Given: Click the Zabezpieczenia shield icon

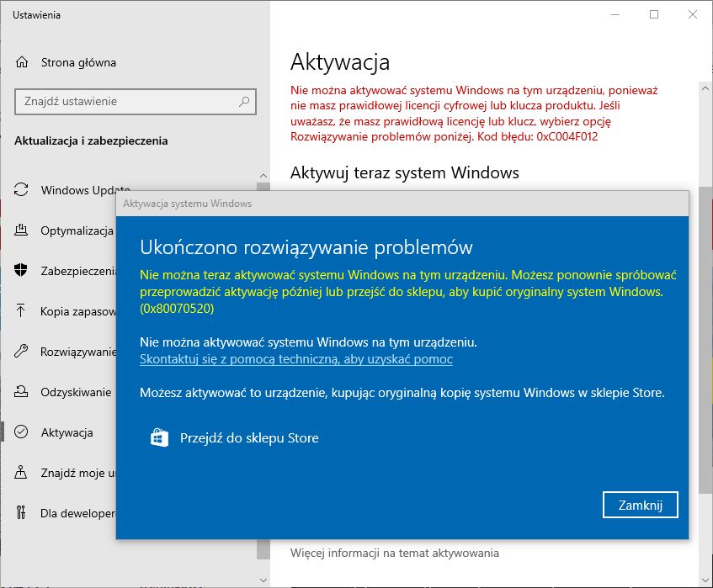Looking at the screenshot, I should [21, 270].
